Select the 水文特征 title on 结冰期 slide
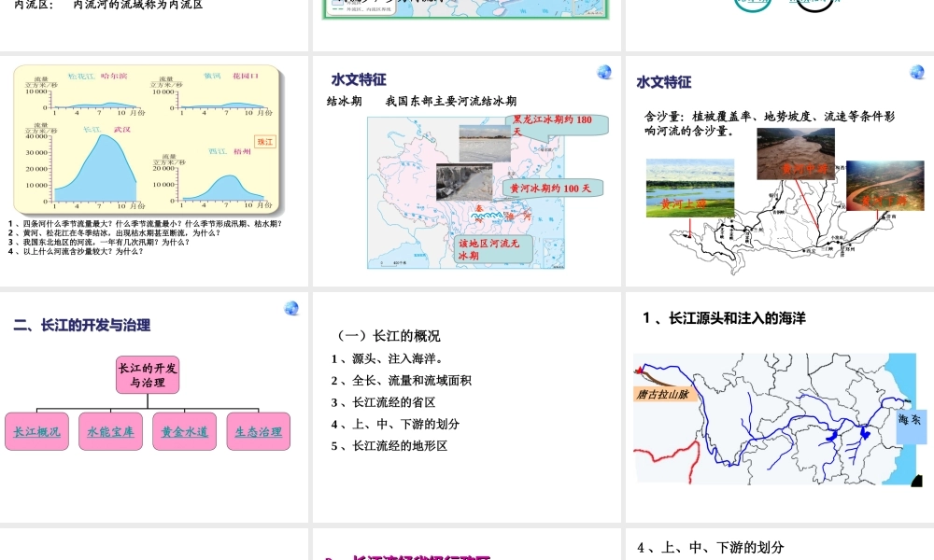This screenshot has height=560, width=934. click(x=359, y=79)
